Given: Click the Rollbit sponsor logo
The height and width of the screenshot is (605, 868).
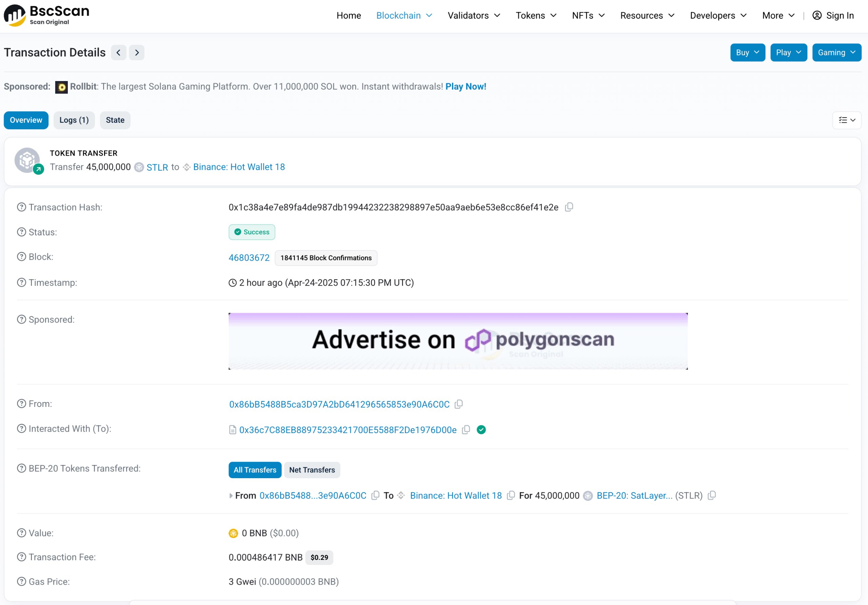Looking at the screenshot, I should tap(61, 87).
